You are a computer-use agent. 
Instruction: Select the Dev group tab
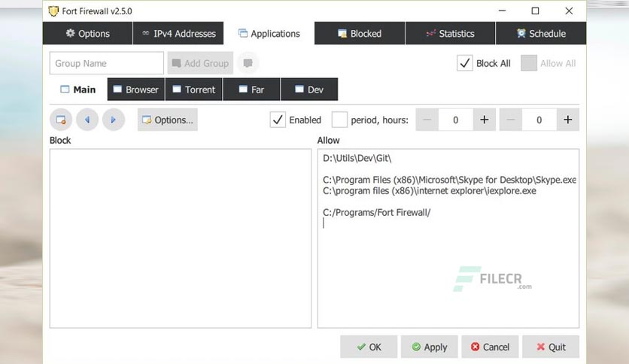coord(309,89)
